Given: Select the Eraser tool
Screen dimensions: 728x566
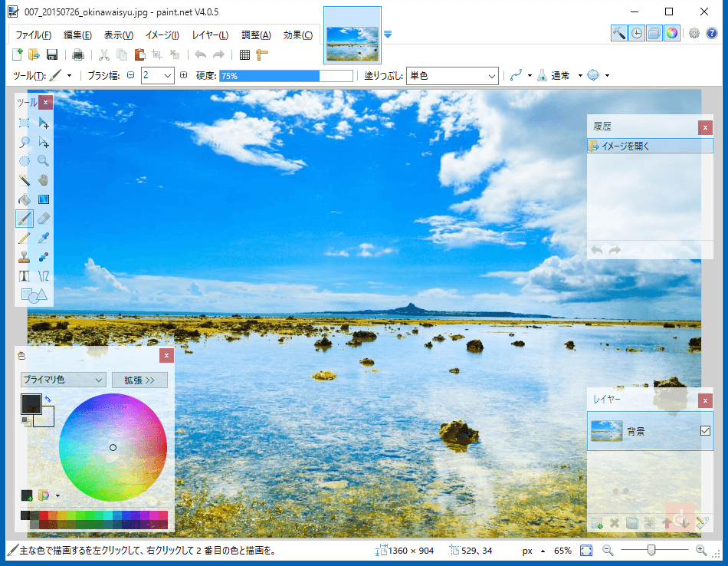Looking at the screenshot, I should 44,219.
